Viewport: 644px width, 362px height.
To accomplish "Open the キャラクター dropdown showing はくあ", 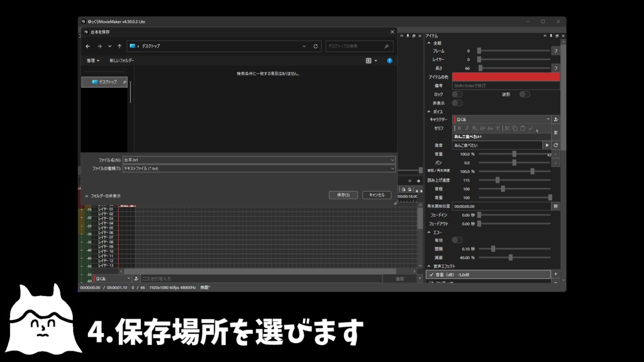I will [x=501, y=119].
